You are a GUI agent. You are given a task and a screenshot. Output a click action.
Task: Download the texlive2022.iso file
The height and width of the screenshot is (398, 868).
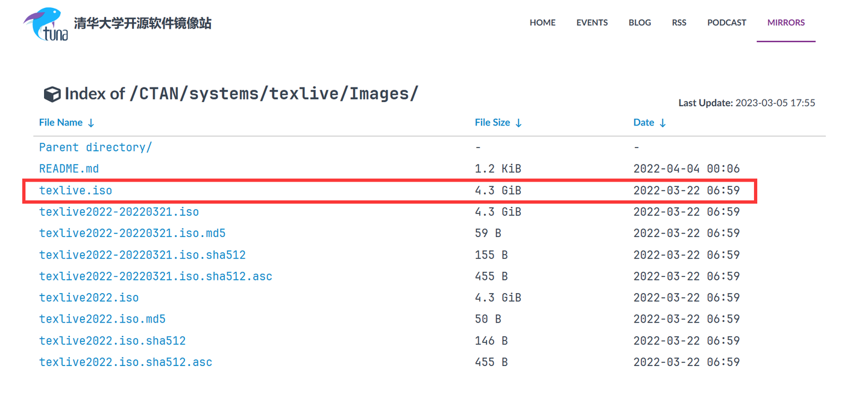coord(89,298)
